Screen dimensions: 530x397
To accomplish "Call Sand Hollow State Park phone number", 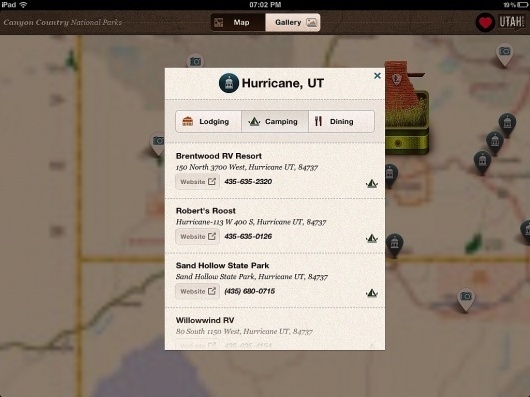I will pos(249,291).
